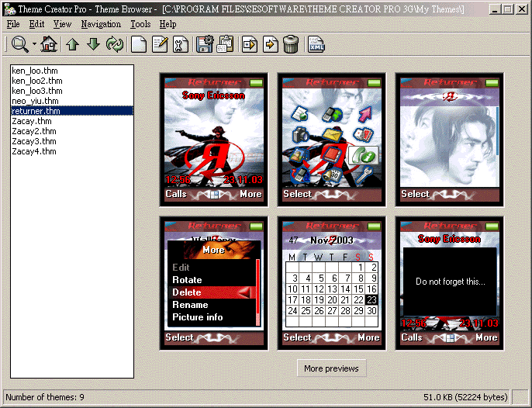Click the standby screen preview with gunman
This screenshot has width=532, height=408.
214,140
